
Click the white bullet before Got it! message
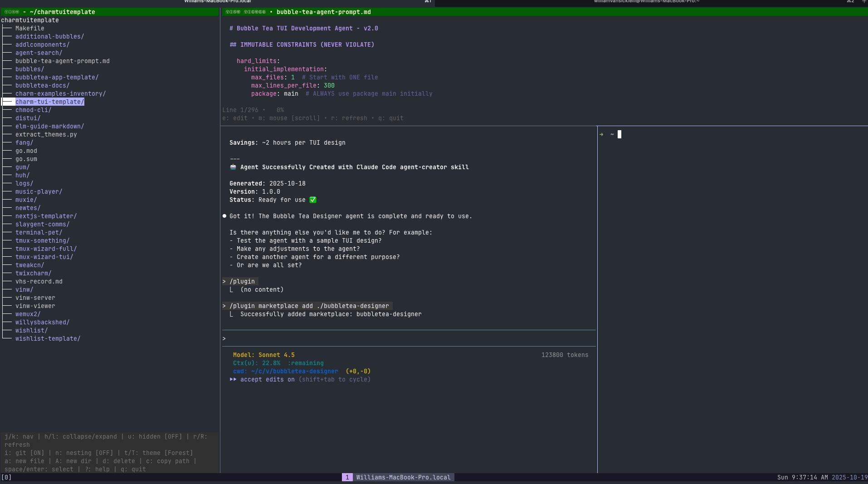click(x=224, y=216)
